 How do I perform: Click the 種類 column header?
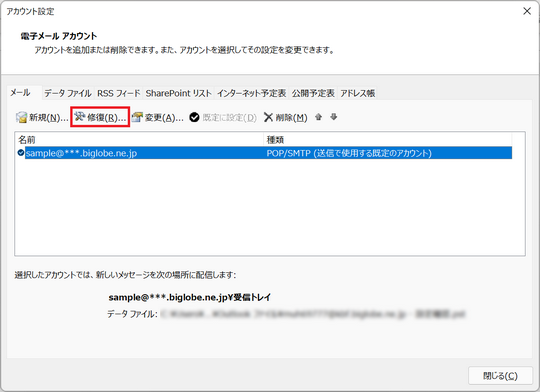tap(388, 140)
